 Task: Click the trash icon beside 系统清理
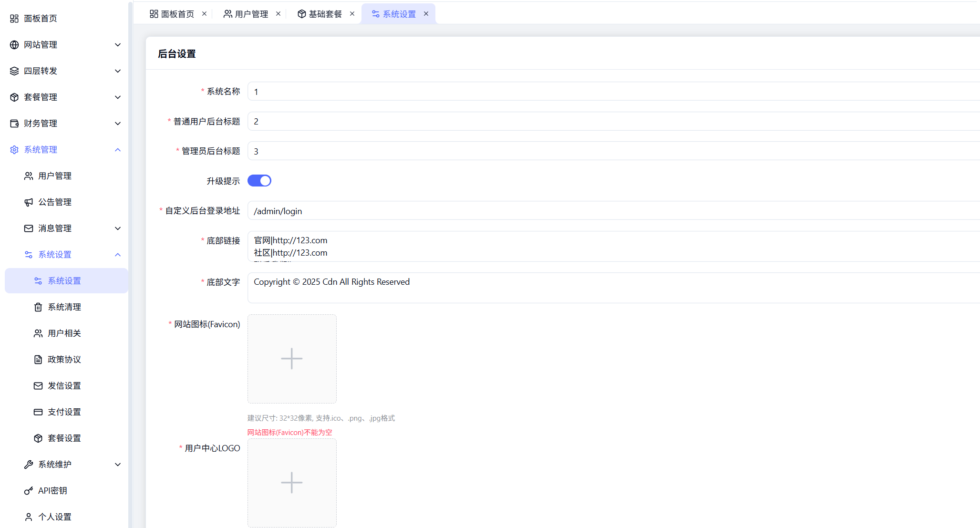(38, 307)
